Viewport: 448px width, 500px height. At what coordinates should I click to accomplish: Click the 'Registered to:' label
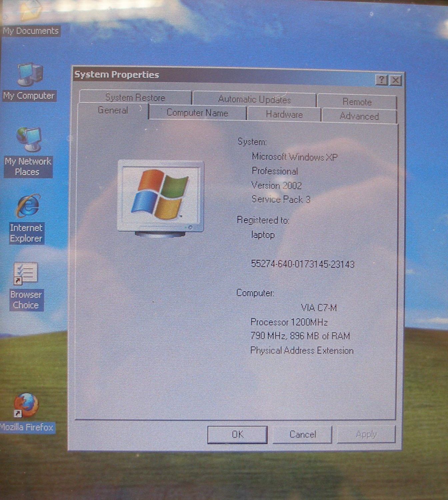[263, 220]
